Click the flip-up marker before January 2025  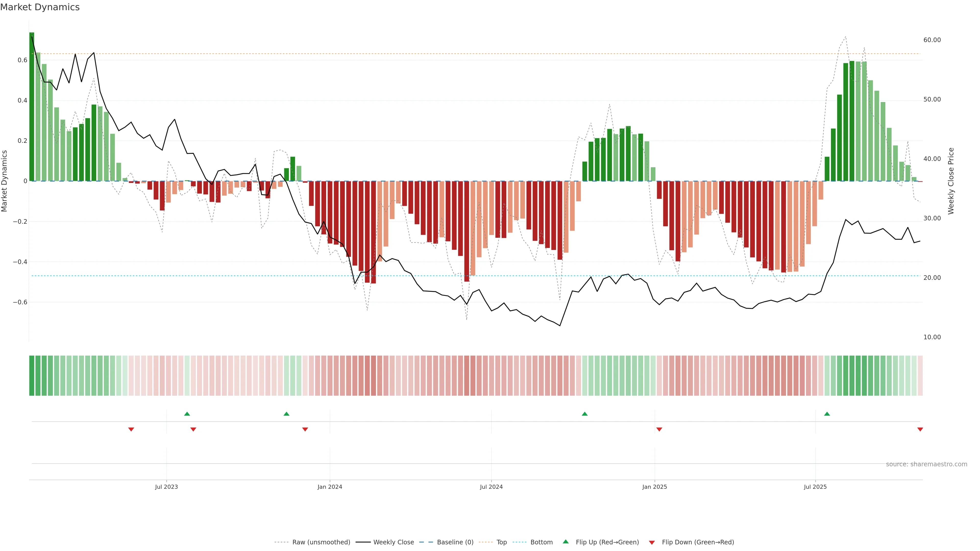tap(585, 414)
